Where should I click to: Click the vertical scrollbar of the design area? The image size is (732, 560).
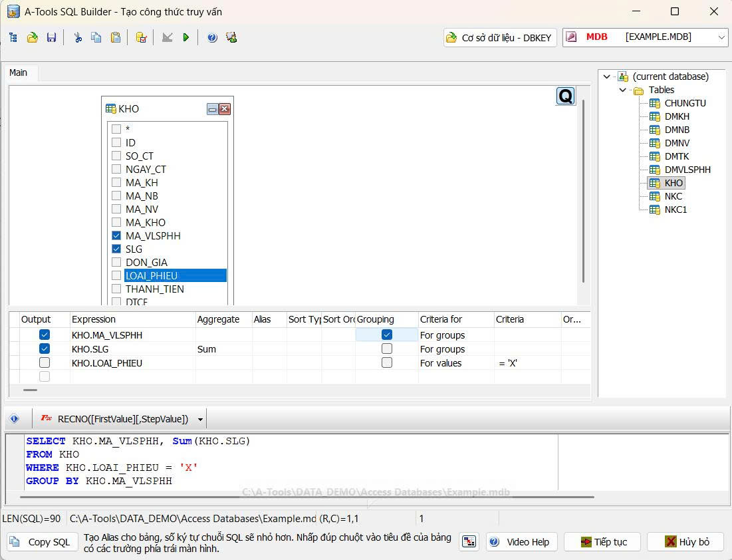tap(583, 193)
